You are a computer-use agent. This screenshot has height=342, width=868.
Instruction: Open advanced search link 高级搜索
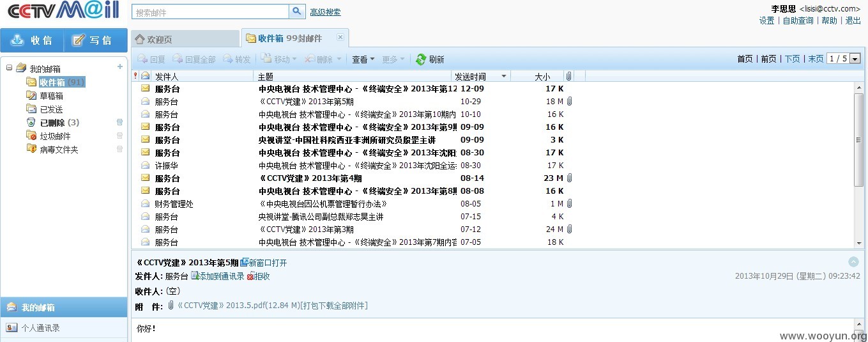[x=325, y=12]
